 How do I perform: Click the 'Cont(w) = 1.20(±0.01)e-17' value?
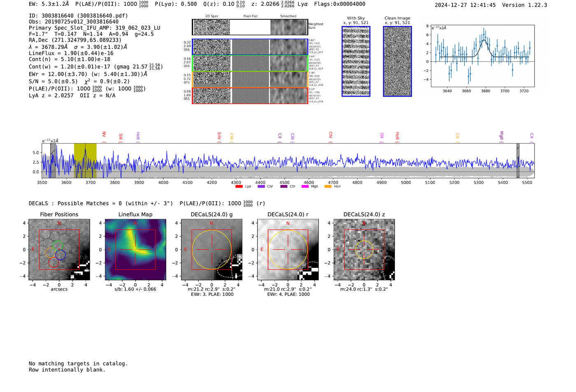pyautogui.click(x=70, y=67)
